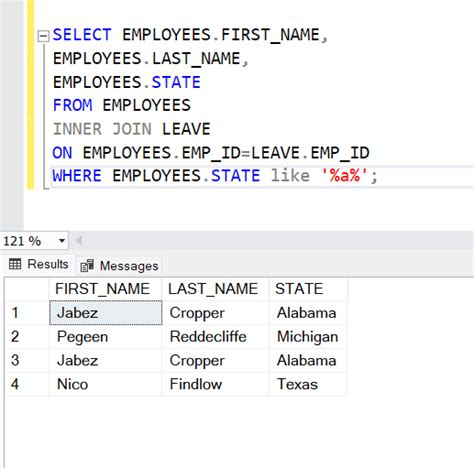
Task: Click the Findlow last name cell
Action: pos(215,384)
